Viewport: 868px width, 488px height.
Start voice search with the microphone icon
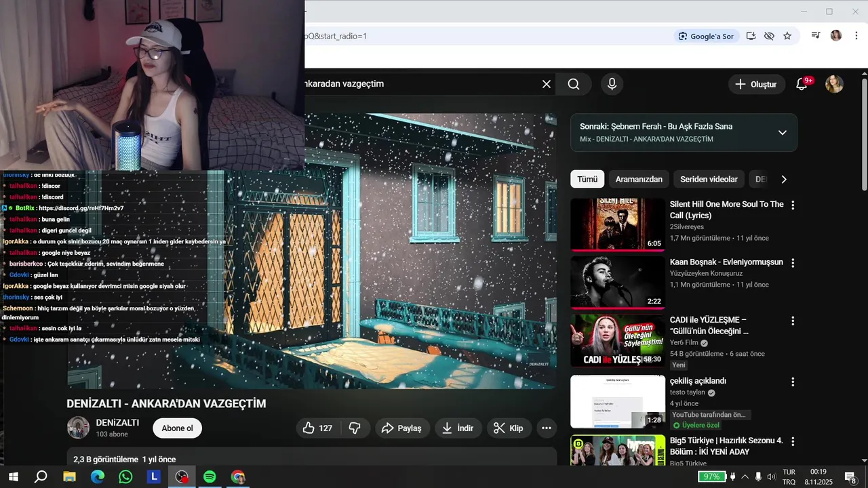[x=612, y=84]
